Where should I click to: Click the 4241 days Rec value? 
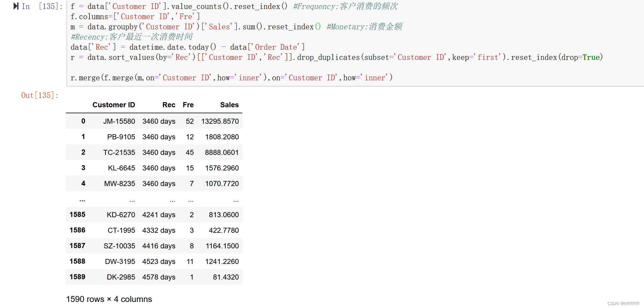pyautogui.click(x=159, y=215)
